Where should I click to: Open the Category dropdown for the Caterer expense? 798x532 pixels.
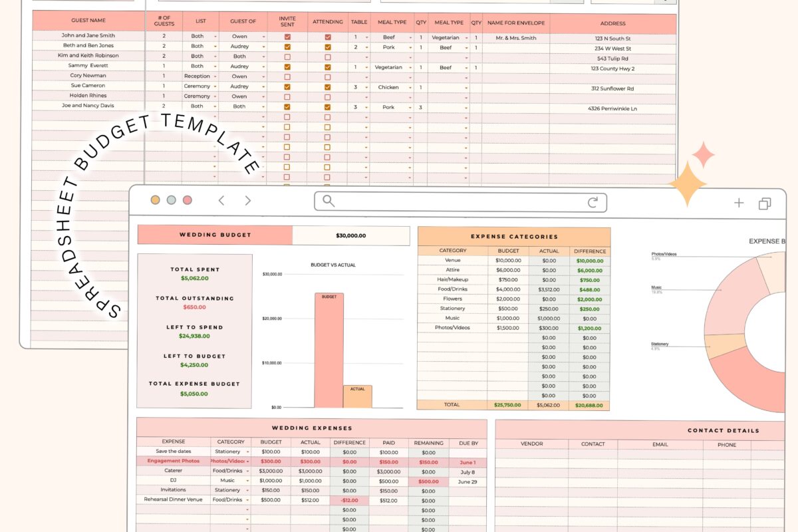[x=247, y=470]
